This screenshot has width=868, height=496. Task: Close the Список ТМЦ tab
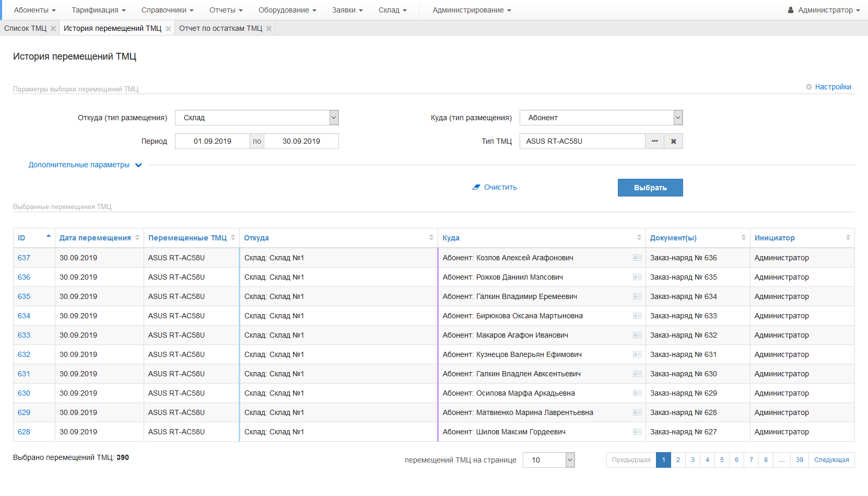pyautogui.click(x=53, y=29)
